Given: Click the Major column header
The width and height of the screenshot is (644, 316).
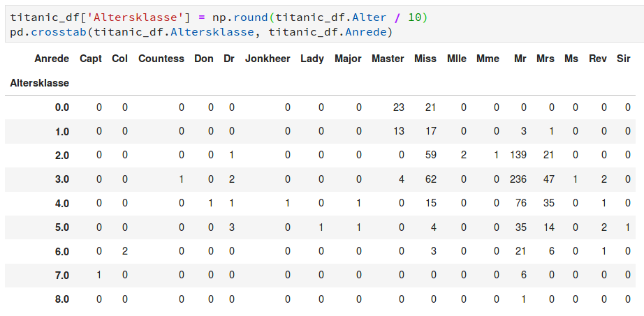Looking at the screenshot, I should [x=348, y=59].
